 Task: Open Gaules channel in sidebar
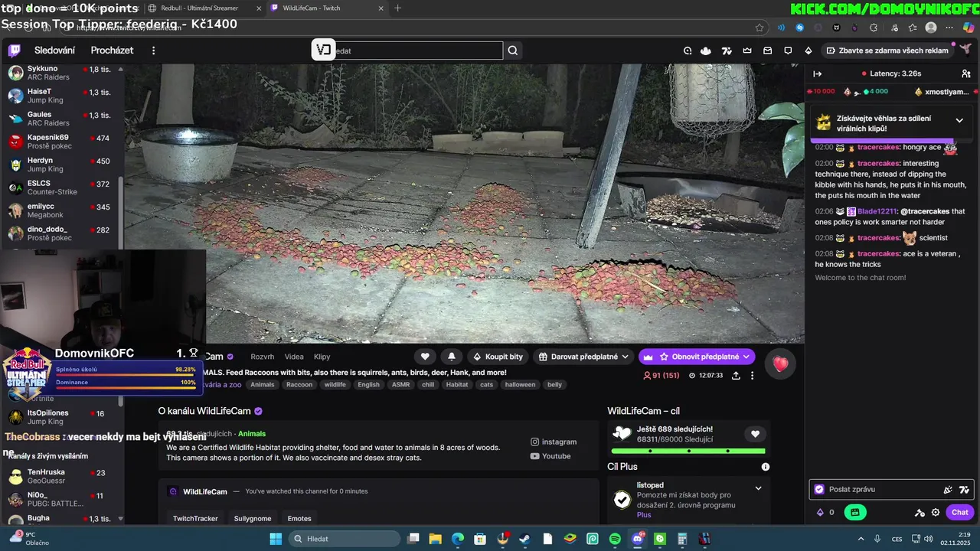61,119
